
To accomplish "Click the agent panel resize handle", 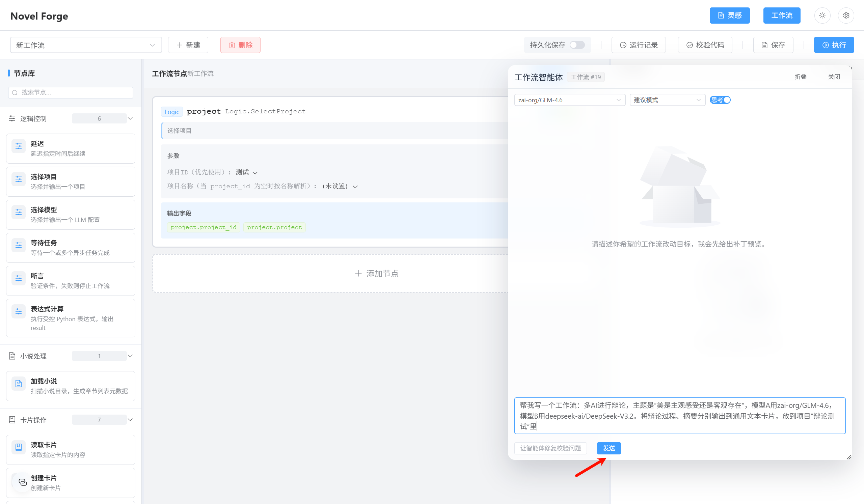I will [849, 457].
